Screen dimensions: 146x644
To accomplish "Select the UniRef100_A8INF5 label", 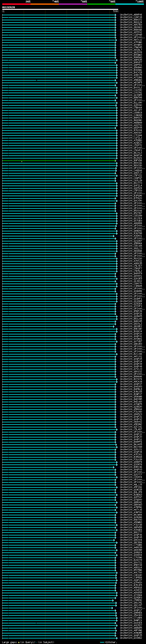I will coord(131,82).
